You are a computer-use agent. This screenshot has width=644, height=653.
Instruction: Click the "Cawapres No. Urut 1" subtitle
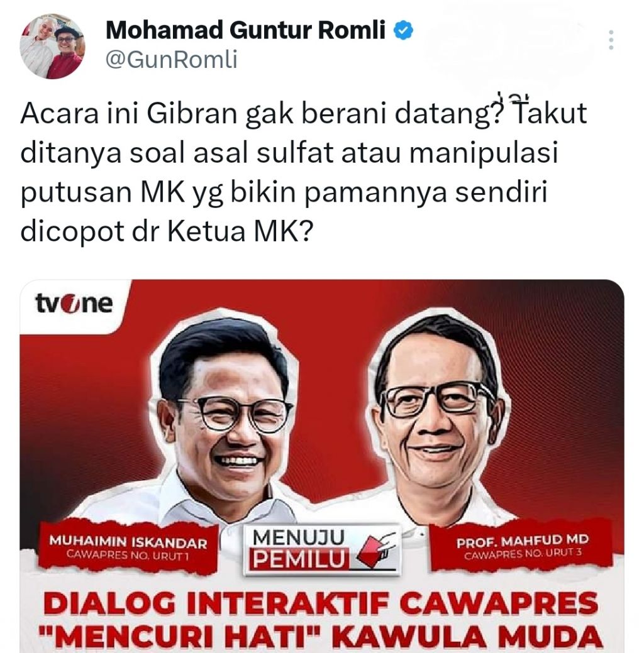pyautogui.click(x=128, y=556)
